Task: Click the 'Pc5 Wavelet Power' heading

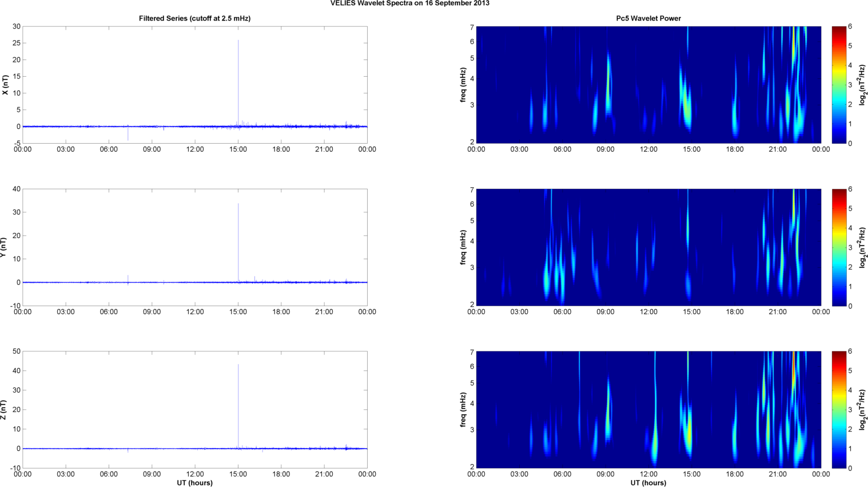Action: [648, 18]
